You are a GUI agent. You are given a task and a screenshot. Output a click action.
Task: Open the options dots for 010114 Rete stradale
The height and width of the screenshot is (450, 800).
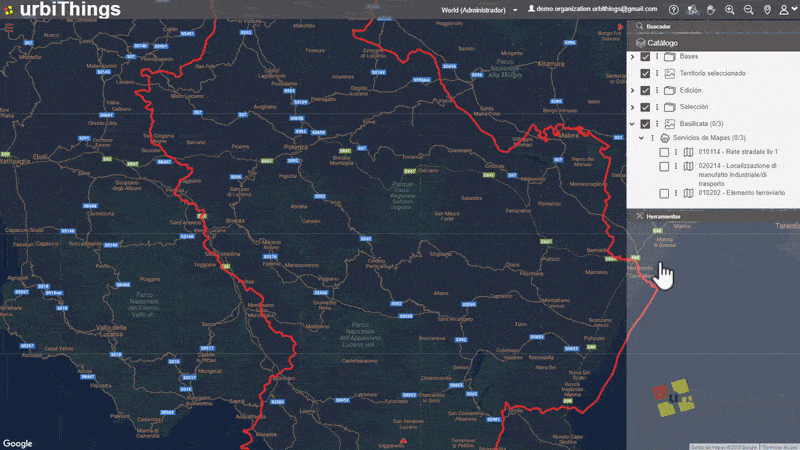pyautogui.click(x=676, y=152)
